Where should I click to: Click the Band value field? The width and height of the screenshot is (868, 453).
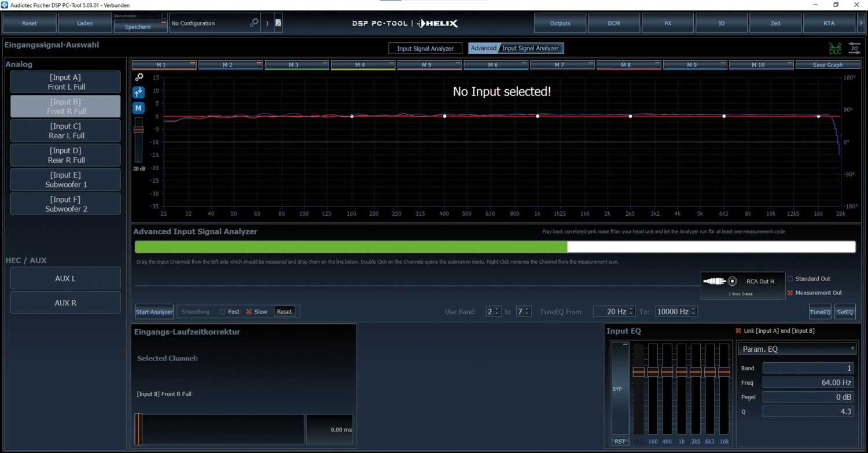pyautogui.click(x=808, y=368)
